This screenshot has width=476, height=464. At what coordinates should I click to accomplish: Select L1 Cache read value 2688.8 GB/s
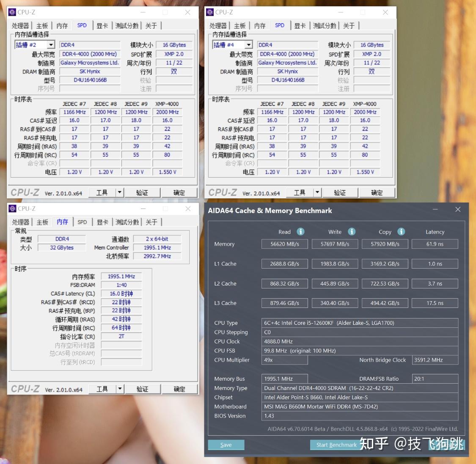(x=285, y=264)
